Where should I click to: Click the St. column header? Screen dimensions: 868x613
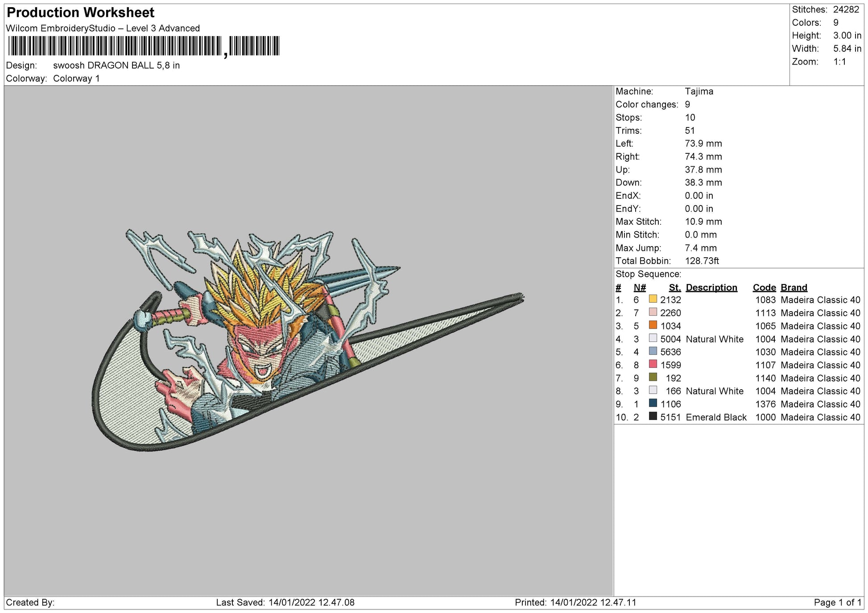674,288
